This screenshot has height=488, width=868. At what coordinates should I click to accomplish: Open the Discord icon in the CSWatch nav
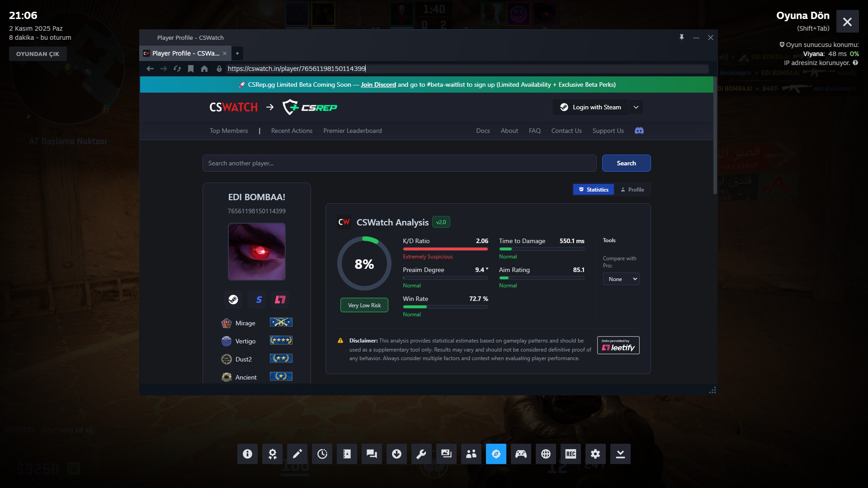pyautogui.click(x=639, y=131)
